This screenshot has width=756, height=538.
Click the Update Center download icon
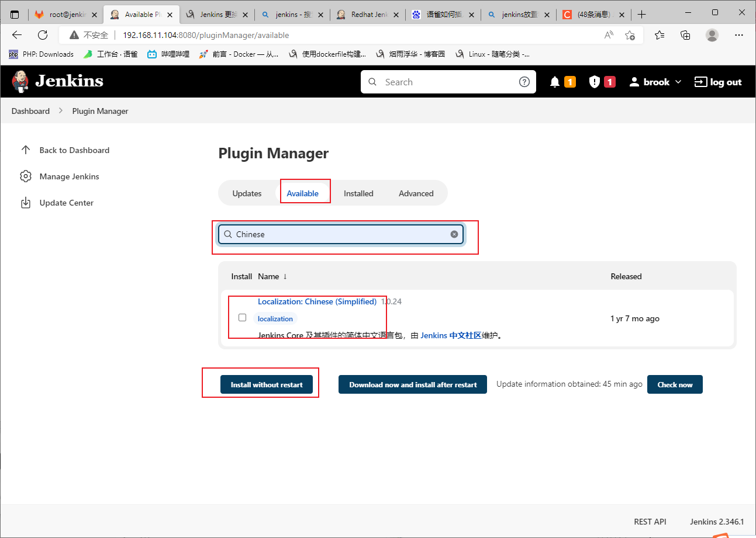pos(25,203)
